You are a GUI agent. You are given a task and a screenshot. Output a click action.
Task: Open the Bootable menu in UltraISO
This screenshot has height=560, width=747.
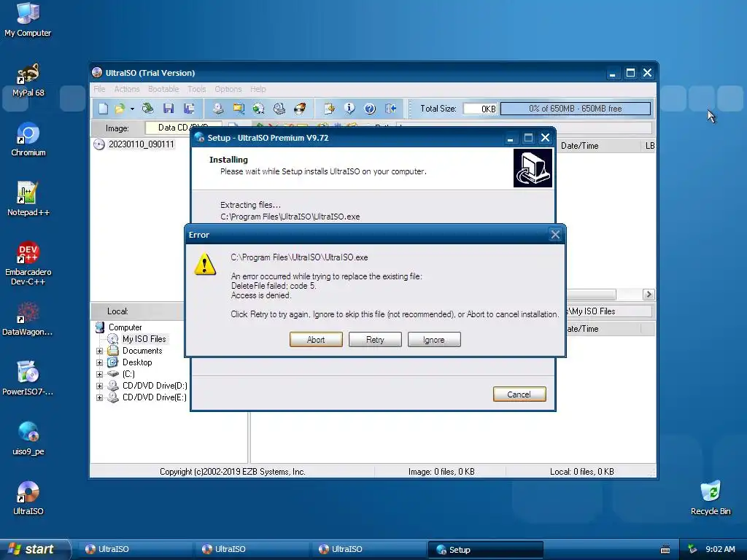(163, 89)
